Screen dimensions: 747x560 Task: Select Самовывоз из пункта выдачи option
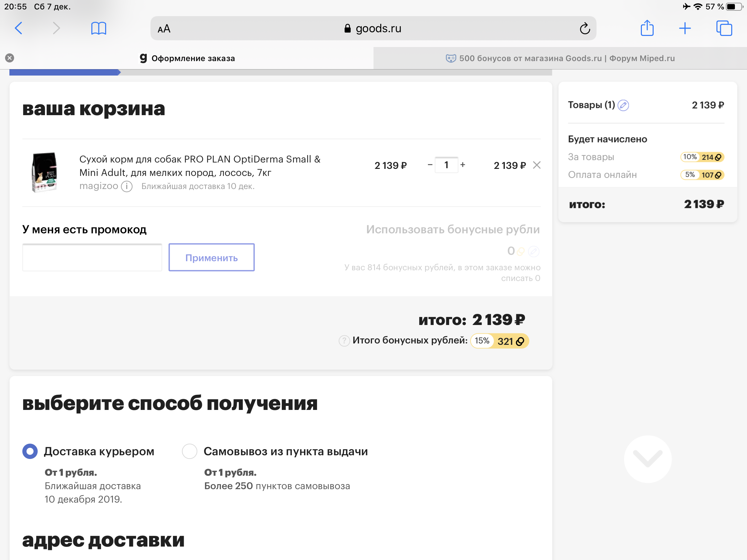click(x=189, y=451)
